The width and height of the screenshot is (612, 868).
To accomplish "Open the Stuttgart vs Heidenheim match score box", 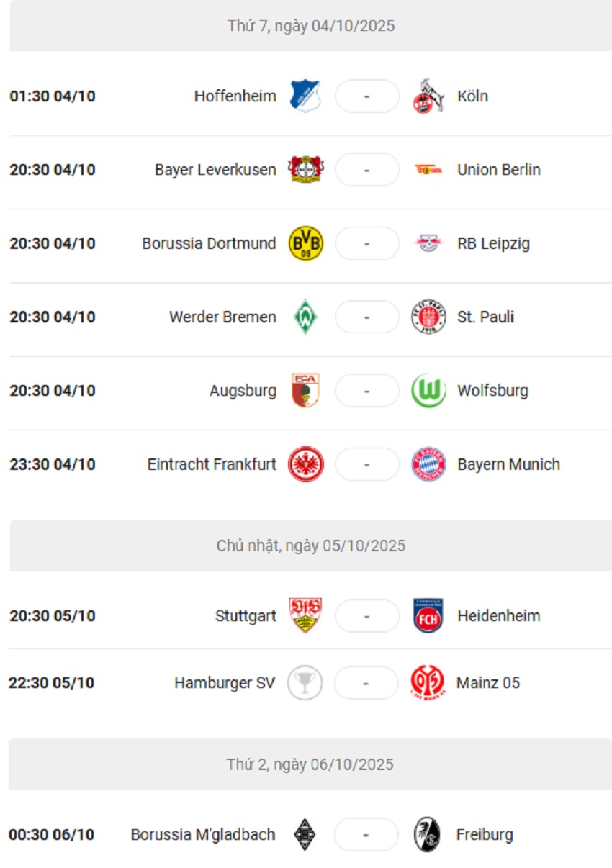I will 367,615.
